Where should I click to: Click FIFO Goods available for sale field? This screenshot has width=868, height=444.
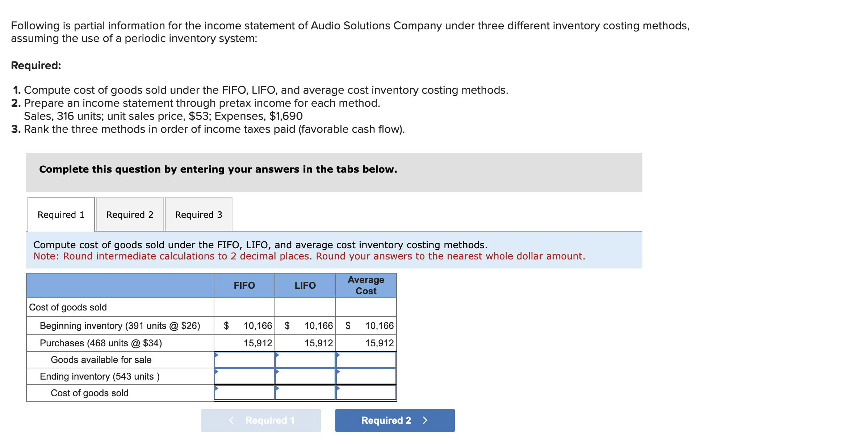244,360
